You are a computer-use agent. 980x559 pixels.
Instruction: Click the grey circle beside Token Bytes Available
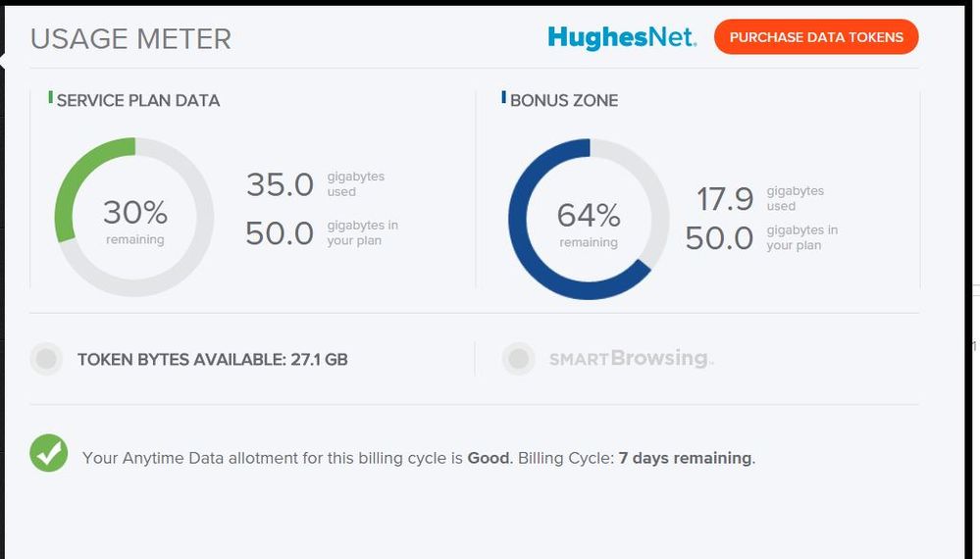tap(46, 359)
